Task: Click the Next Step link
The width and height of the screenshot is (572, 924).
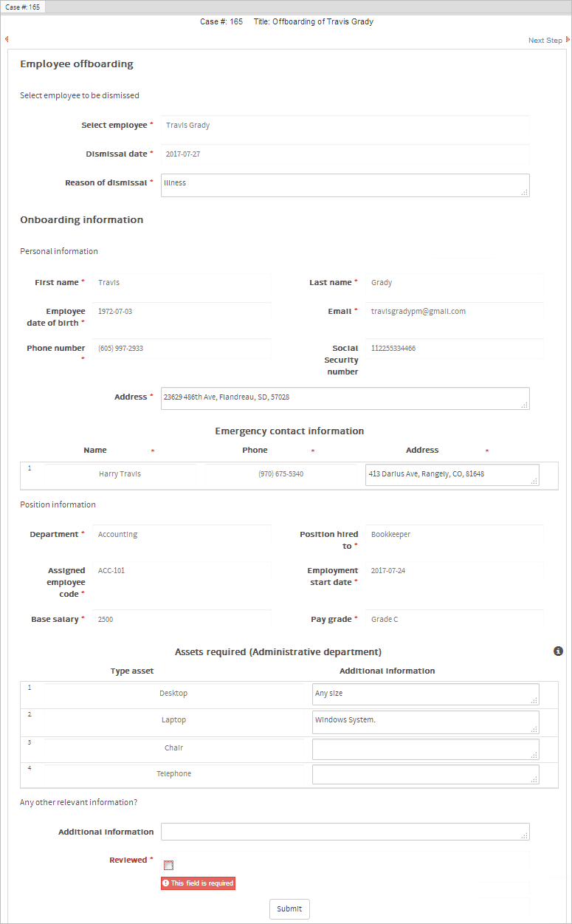Action: 545,41
